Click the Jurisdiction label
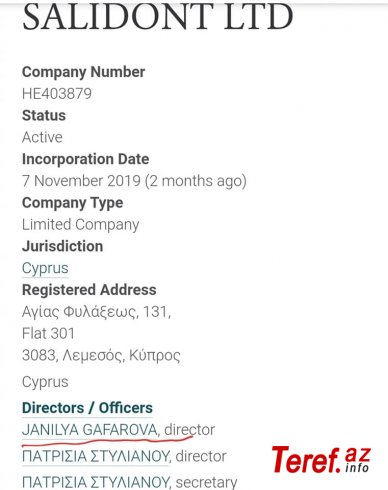388x490 pixels. (x=62, y=247)
